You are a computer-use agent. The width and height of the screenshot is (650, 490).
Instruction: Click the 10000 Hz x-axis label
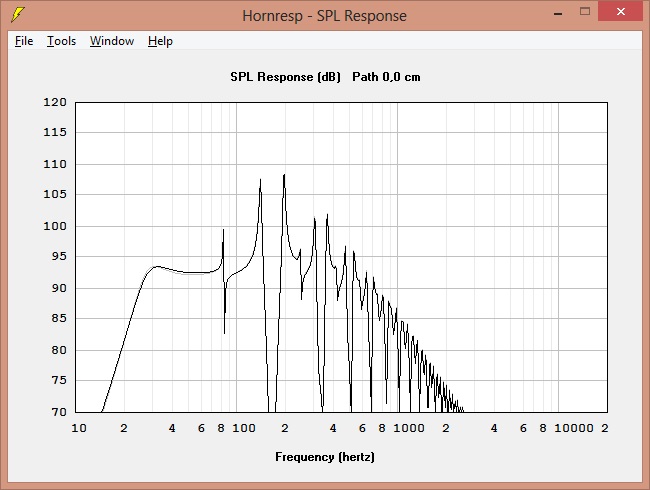pos(574,428)
